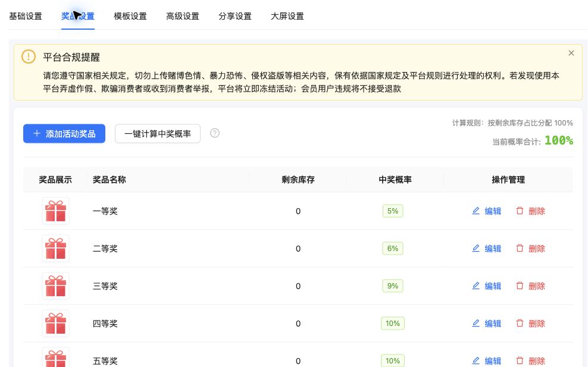
Task: Click the trash icon in the 二等奖 row
Action: (x=520, y=248)
